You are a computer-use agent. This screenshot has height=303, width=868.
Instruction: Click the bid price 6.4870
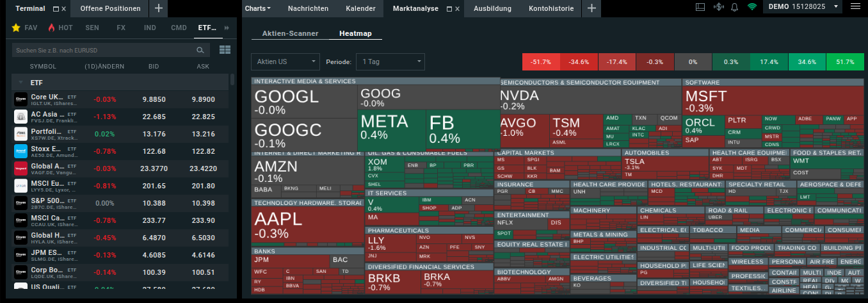[x=154, y=238]
